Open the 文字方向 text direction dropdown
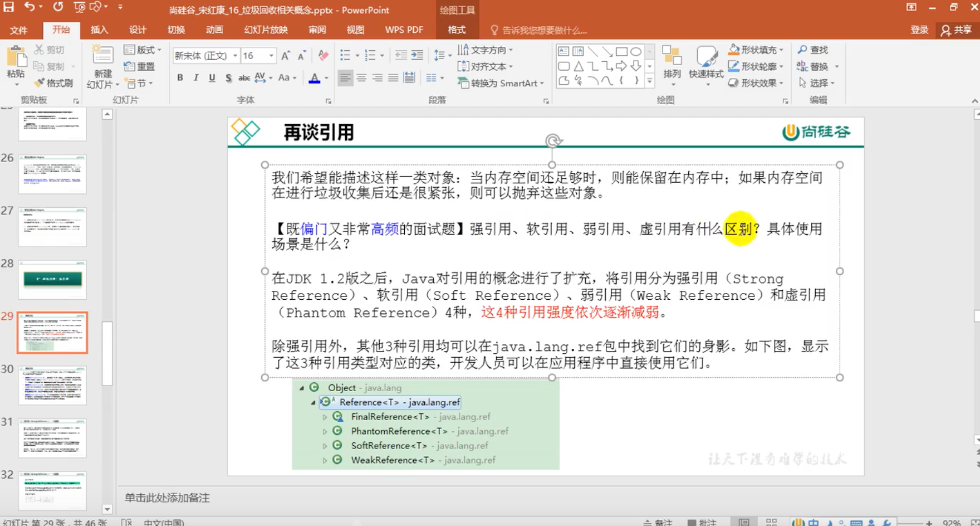 pos(485,50)
